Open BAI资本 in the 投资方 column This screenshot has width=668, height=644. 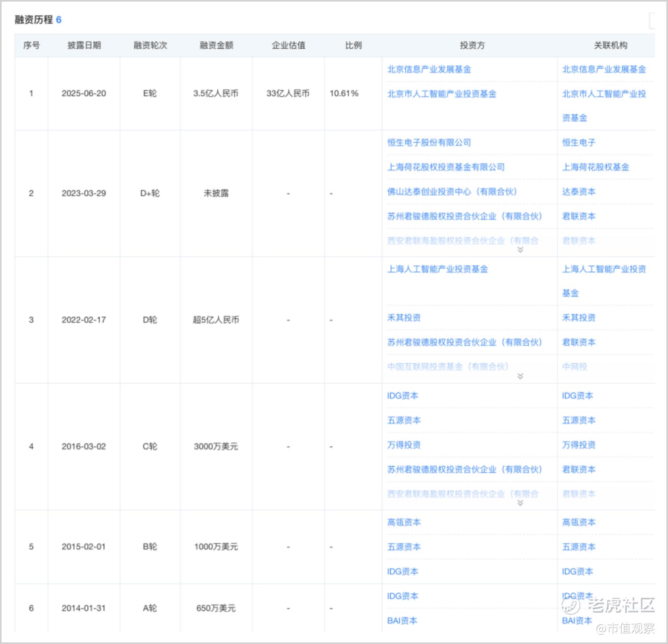[x=402, y=621]
